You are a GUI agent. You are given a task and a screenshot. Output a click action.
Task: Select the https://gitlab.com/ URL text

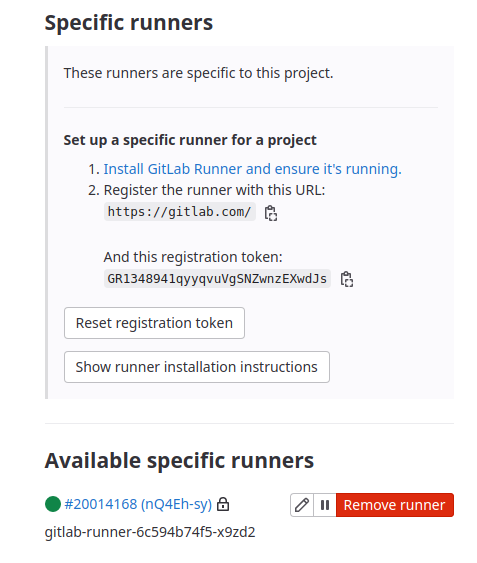pos(180,211)
